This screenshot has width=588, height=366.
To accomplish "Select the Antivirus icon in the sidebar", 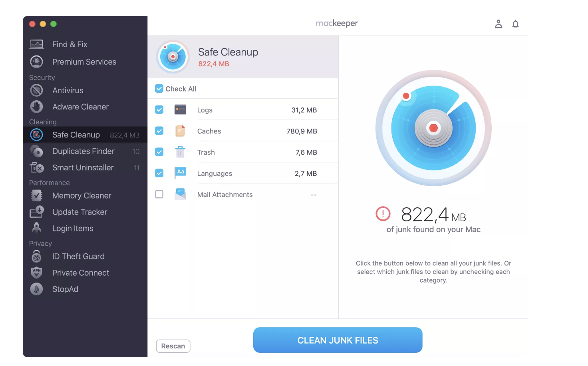I will pyautogui.click(x=36, y=90).
